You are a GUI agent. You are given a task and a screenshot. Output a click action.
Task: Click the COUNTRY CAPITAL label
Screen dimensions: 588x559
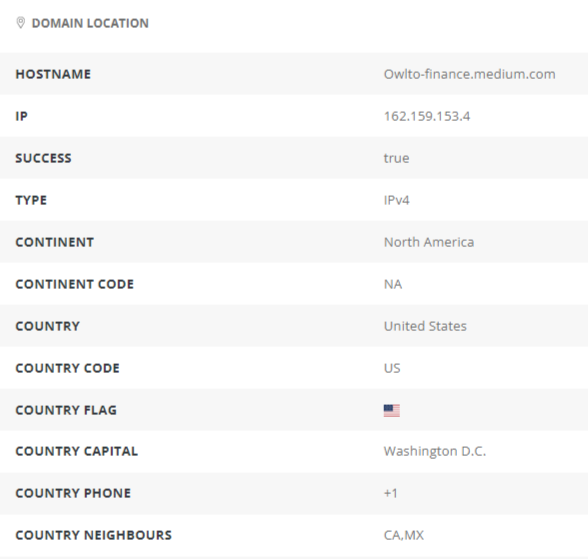76,451
